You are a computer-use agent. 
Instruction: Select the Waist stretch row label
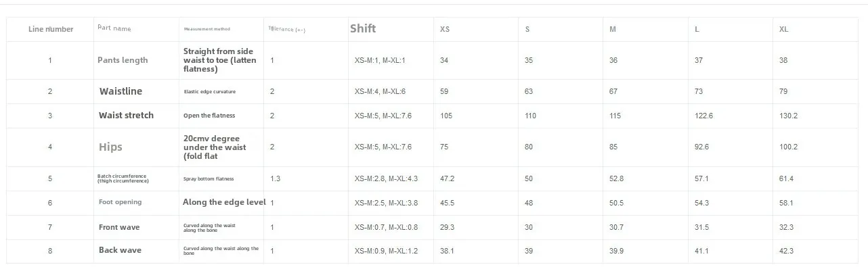[127, 116]
